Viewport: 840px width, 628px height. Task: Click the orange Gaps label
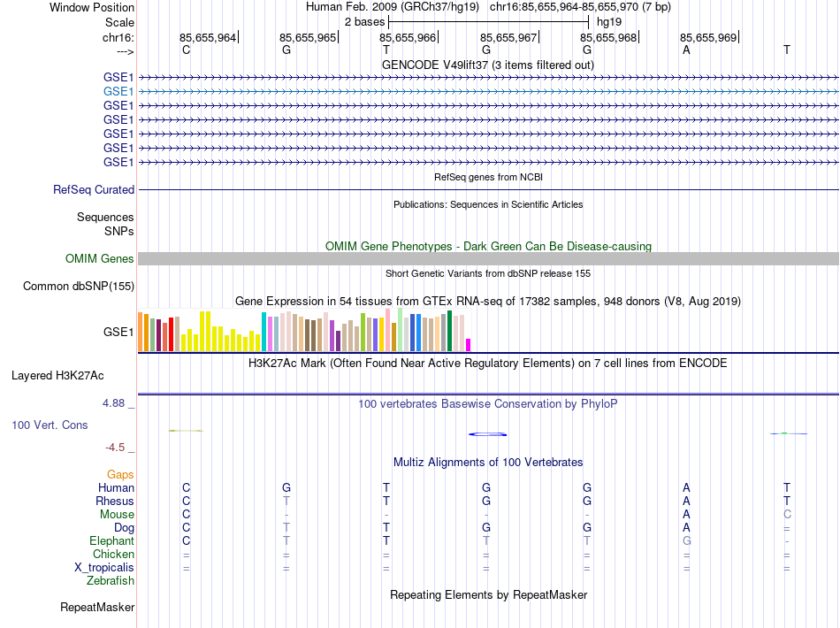click(120, 474)
